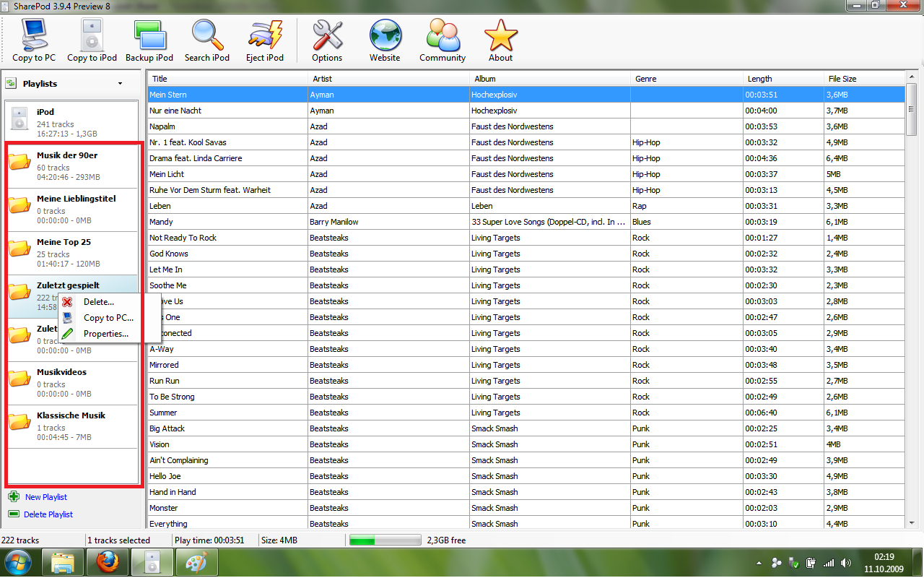Select the track Napalm

click(x=526, y=126)
